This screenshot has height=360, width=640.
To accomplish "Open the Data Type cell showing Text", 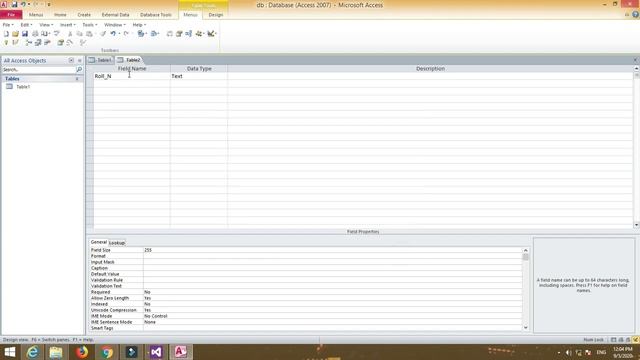I will coord(199,76).
